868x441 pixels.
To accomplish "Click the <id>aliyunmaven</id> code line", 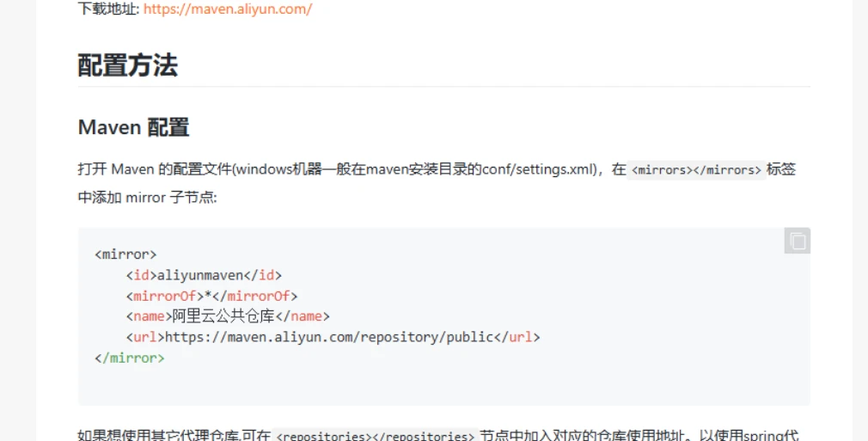I will (x=204, y=275).
